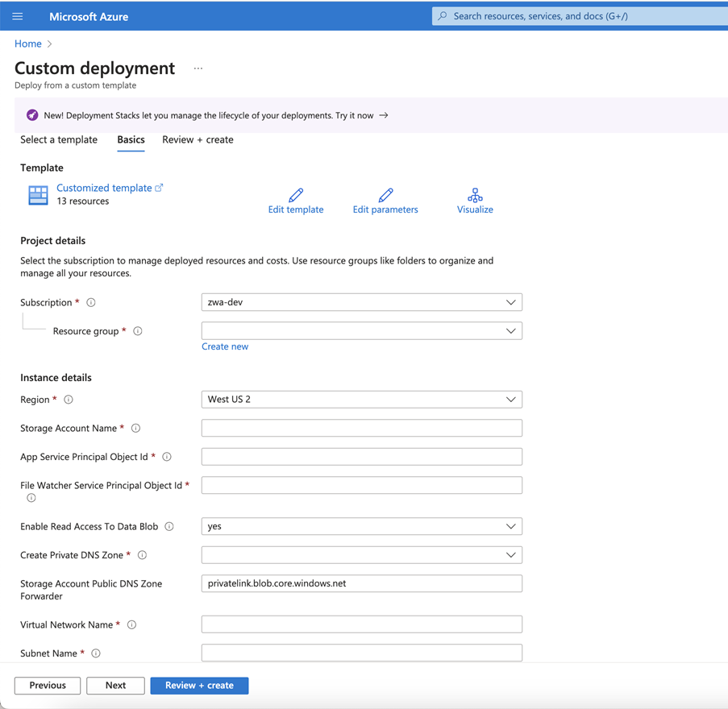
Task: Switch to the Review + create tab
Action: (198, 139)
